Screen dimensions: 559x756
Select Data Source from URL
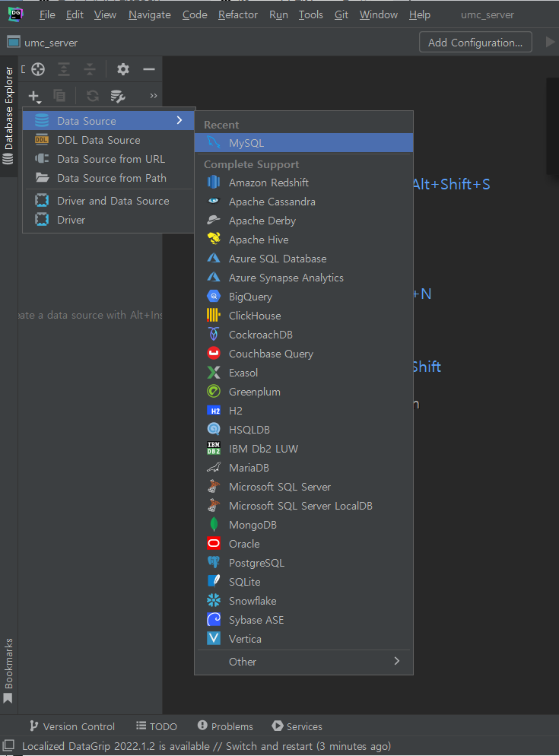109,159
